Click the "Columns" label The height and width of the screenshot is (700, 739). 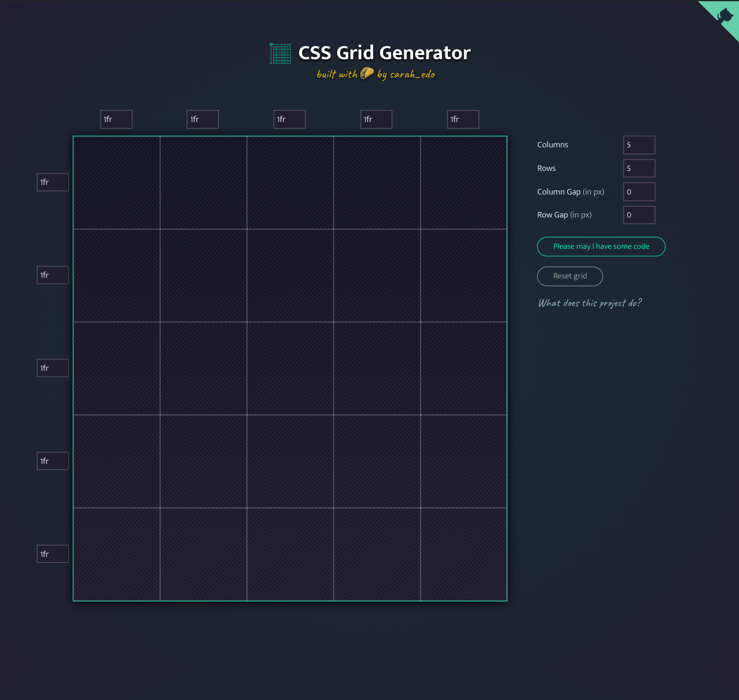[553, 145]
